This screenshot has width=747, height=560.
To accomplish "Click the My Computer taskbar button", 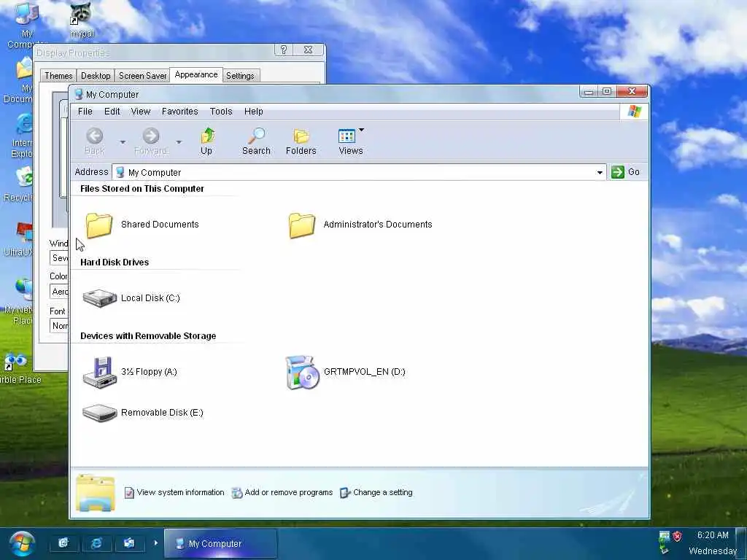I will 220,543.
